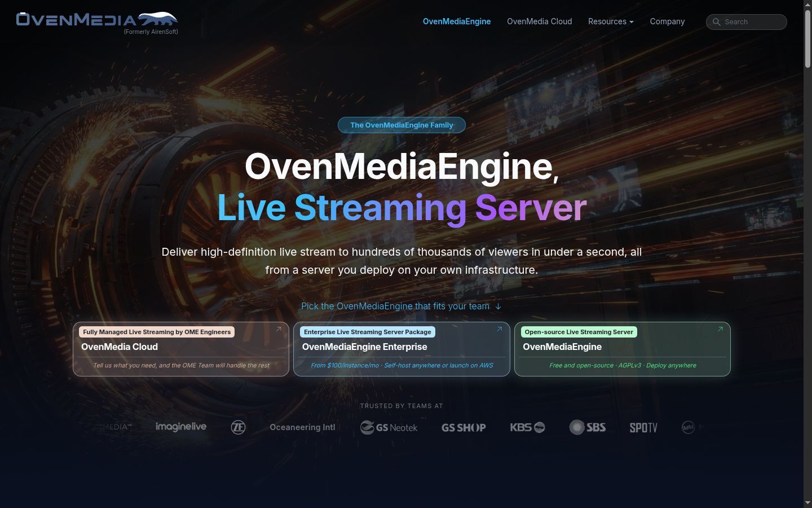Open the open-source OvenMediaEngine card title

pos(562,347)
